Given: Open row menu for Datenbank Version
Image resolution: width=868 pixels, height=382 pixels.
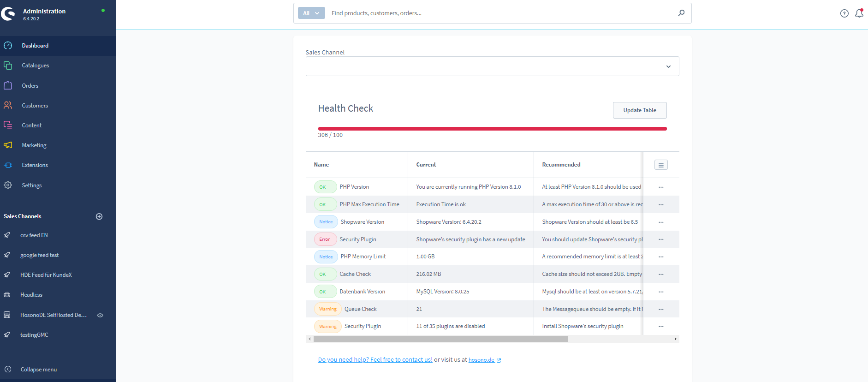Looking at the screenshot, I should pos(661,292).
